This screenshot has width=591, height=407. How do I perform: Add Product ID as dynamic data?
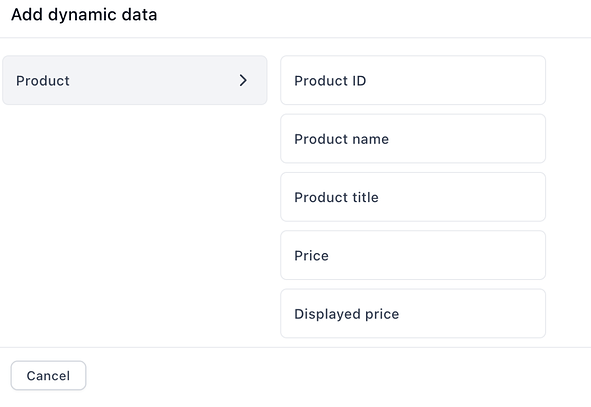(413, 80)
